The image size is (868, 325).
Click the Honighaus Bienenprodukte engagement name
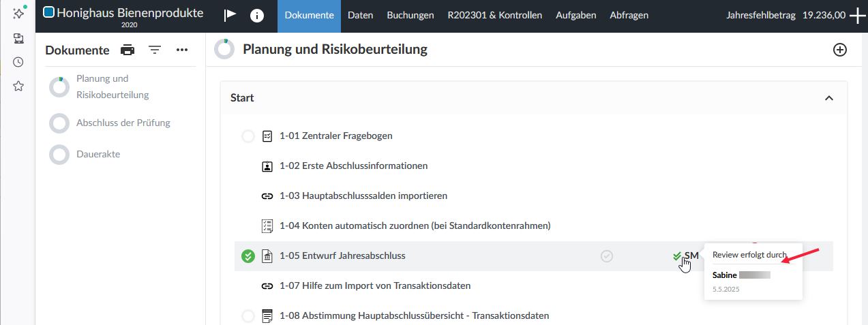[130, 12]
